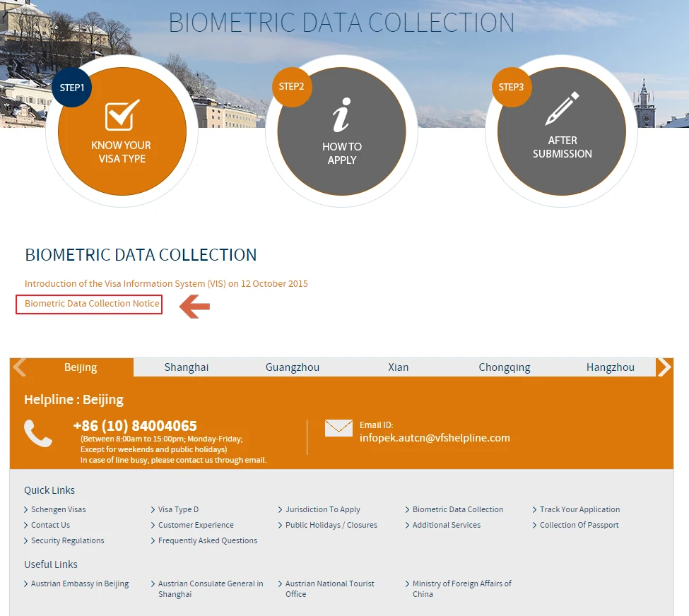The height and width of the screenshot is (616, 689).
Task: Open the Schengen Visas quick link
Action: (x=58, y=509)
